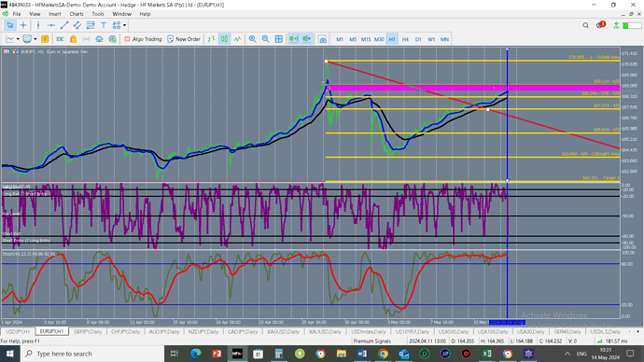This screenshot has height=362, width=644.
Task: Expand the chart type dropdown arrow
Action: [18, 39]
